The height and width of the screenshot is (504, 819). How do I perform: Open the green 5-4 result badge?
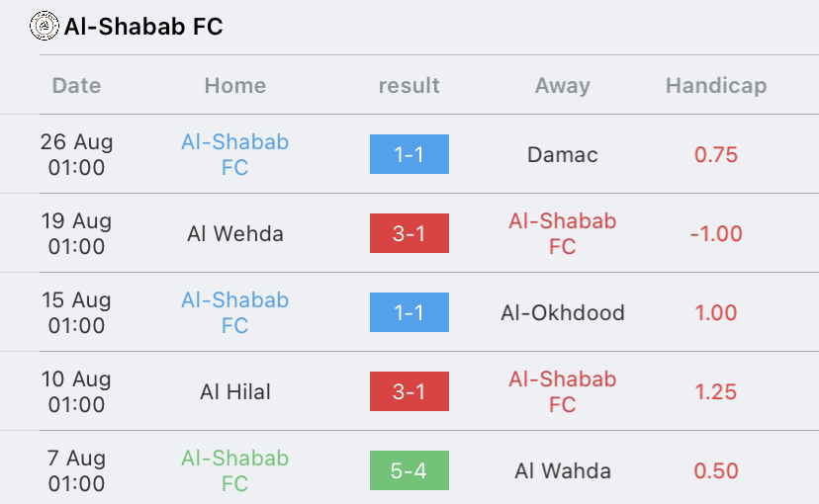[409, 470]
